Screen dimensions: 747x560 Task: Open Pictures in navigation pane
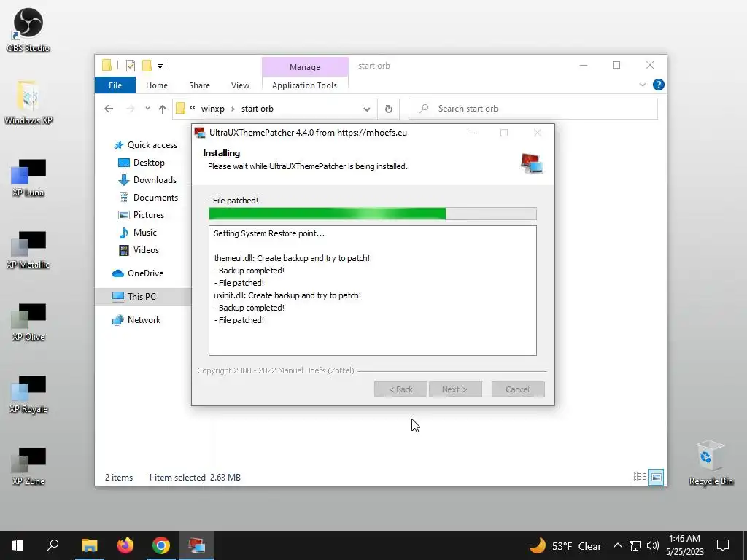tap(141, 215)
